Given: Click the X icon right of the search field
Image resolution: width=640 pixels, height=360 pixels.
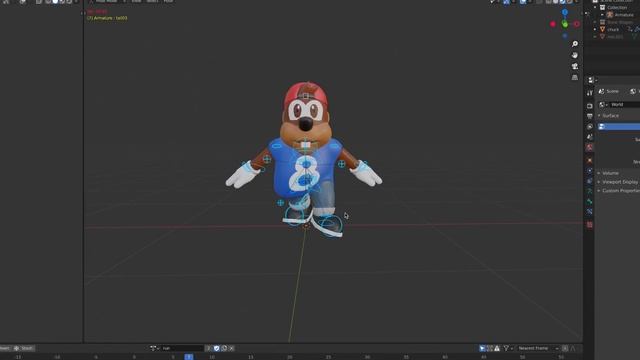Looking at the screenshot, I should tap(231, 348).
